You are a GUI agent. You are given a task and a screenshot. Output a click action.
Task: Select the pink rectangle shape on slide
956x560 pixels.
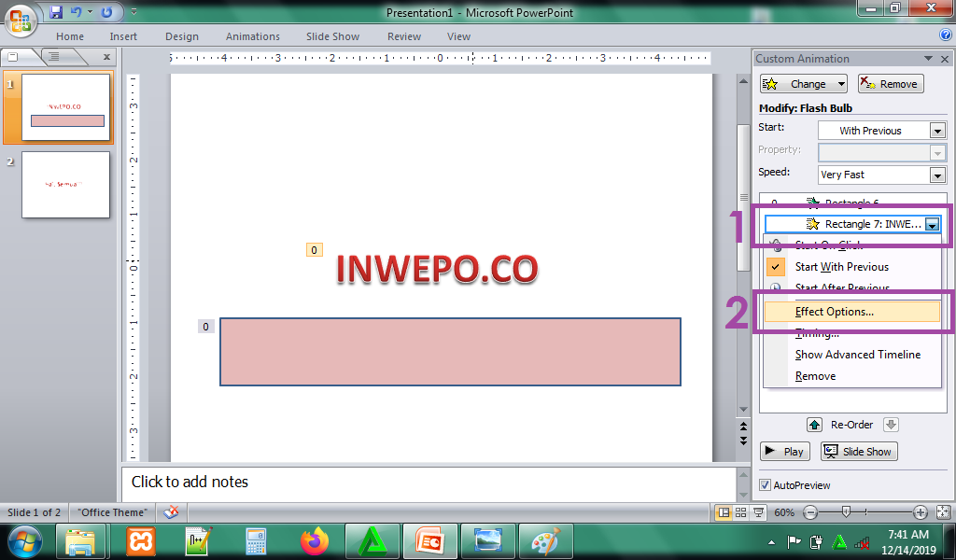[x=450, y=352]
